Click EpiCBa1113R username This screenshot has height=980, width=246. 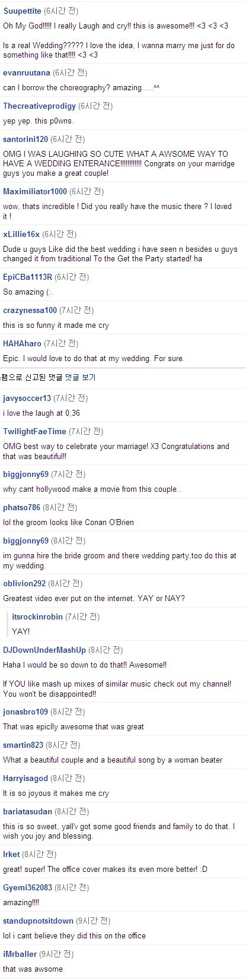pos(28,277)
